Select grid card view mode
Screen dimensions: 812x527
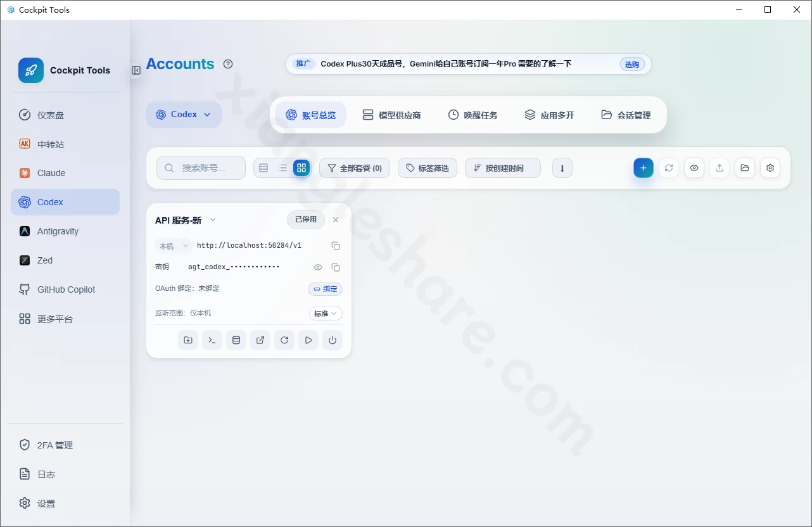[301, 168]
